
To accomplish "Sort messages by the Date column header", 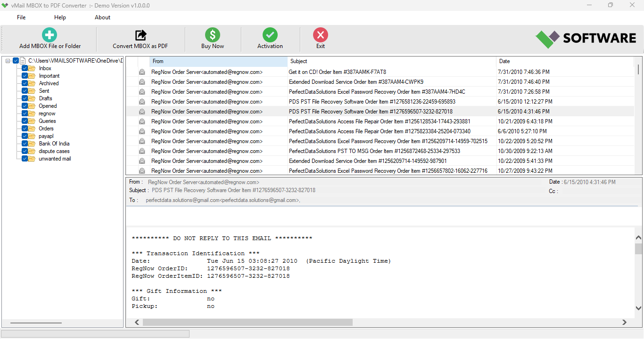I will coord(504,61).
